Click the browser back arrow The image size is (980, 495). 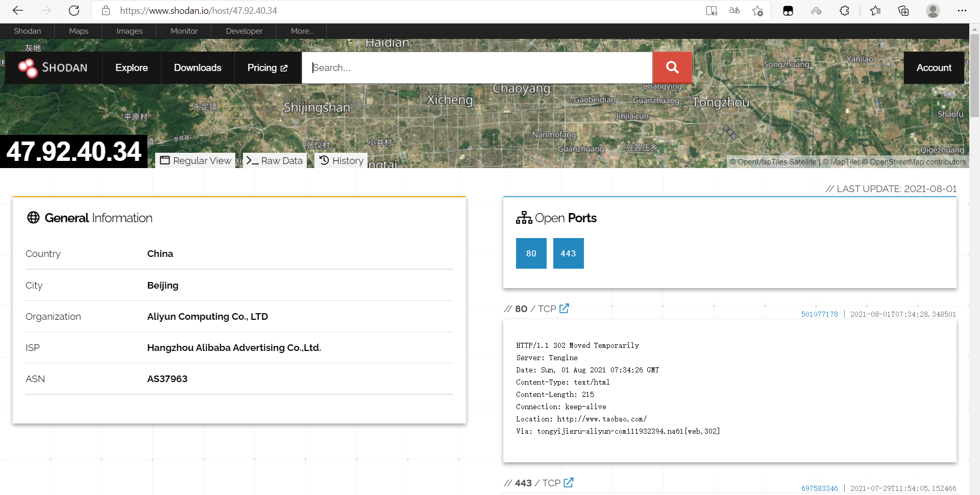tap(18, 10)
